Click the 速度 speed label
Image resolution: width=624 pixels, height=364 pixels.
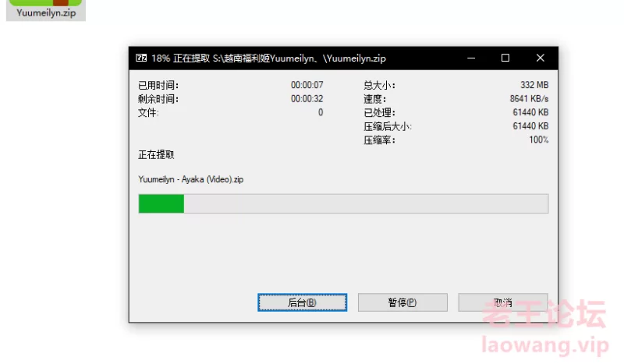point(374,99)
